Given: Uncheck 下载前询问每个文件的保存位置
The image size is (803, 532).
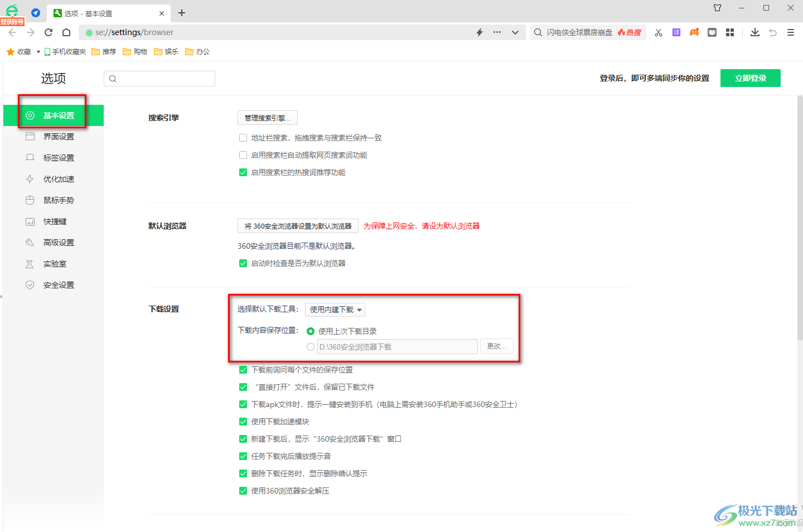Looking at the screenshot, I should point(243,370).
